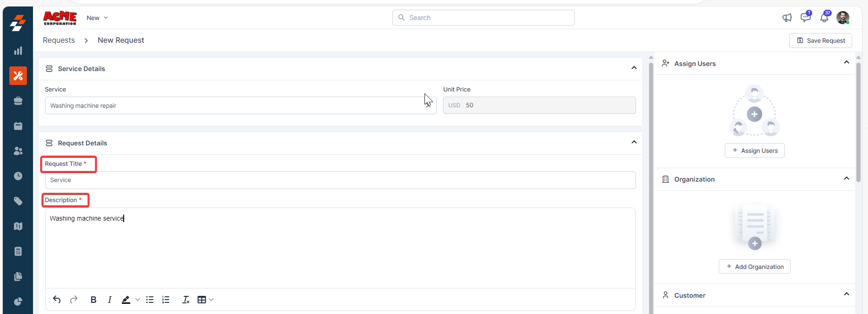
Task: Open the map icon in sidebar
Action: click(x=18, y=226)
